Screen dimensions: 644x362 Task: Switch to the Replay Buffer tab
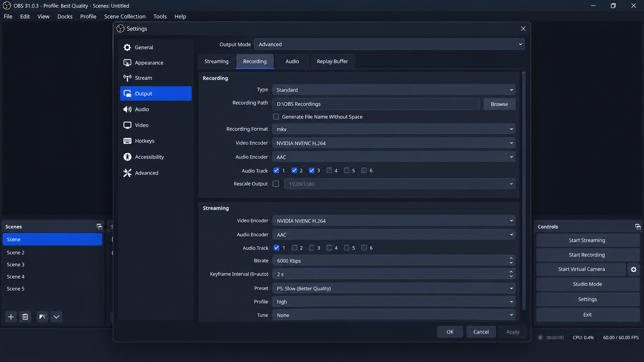point(332,62)
